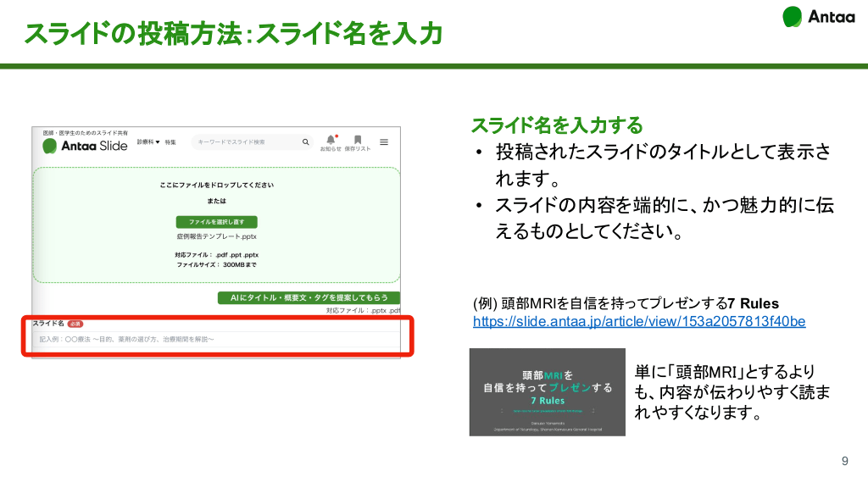868x488 pixels.
Task: Click the magnifying glass search icon
Action: click(305, 142)
